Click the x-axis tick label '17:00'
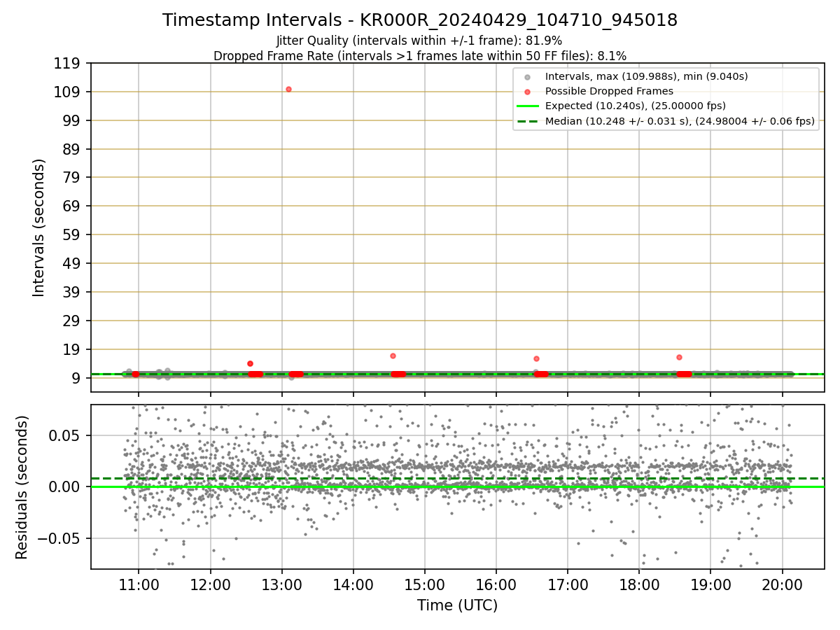 coord(568,585)
